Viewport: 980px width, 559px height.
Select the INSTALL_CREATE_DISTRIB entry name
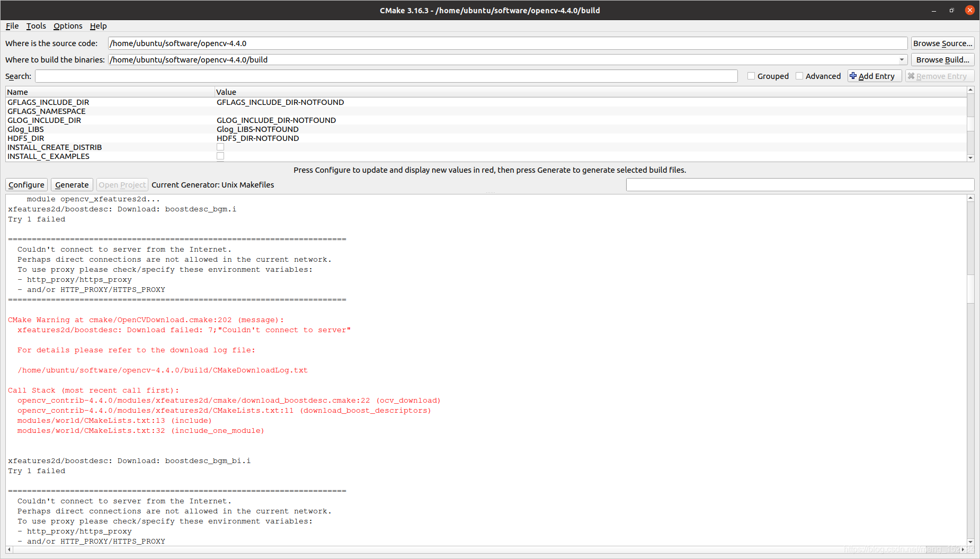(x=55, y=147)
